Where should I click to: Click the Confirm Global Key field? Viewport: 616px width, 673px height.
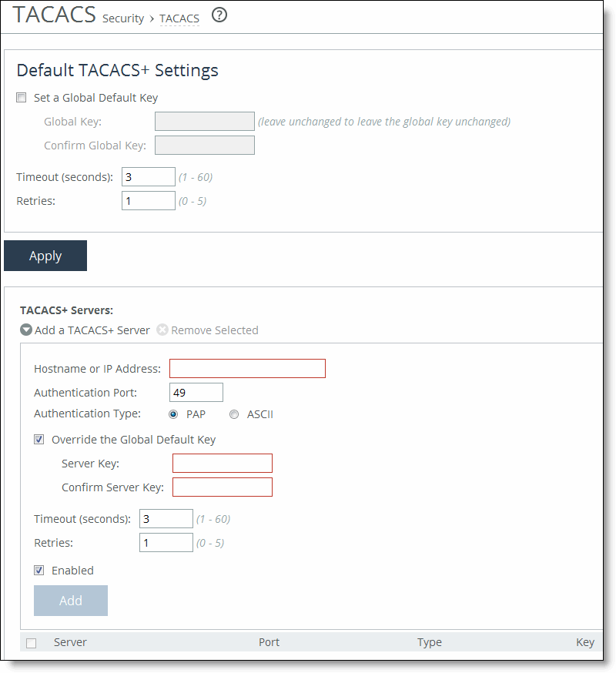click(x=205, y=145)
